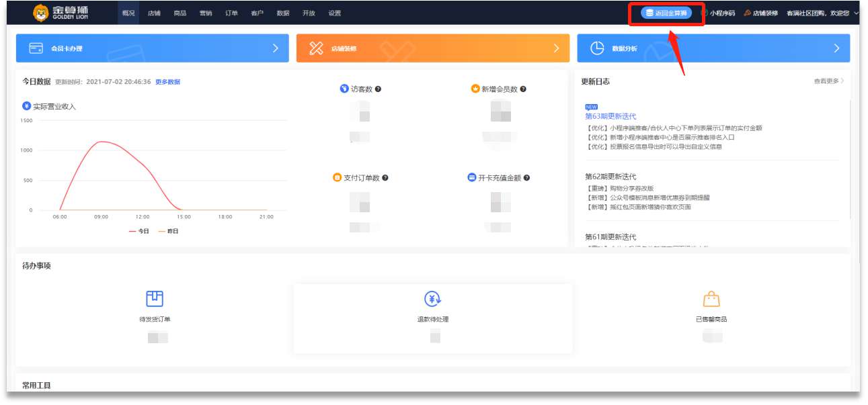Open 已售罄商品 shopping bag icon
This screenshot has height=405, width=868.
(711, 299)
